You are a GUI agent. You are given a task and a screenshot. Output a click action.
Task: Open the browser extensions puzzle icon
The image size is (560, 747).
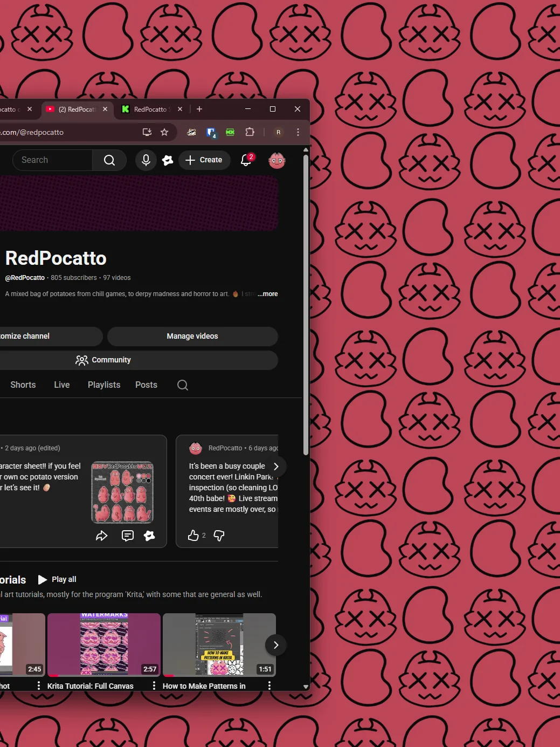(250, 132)
